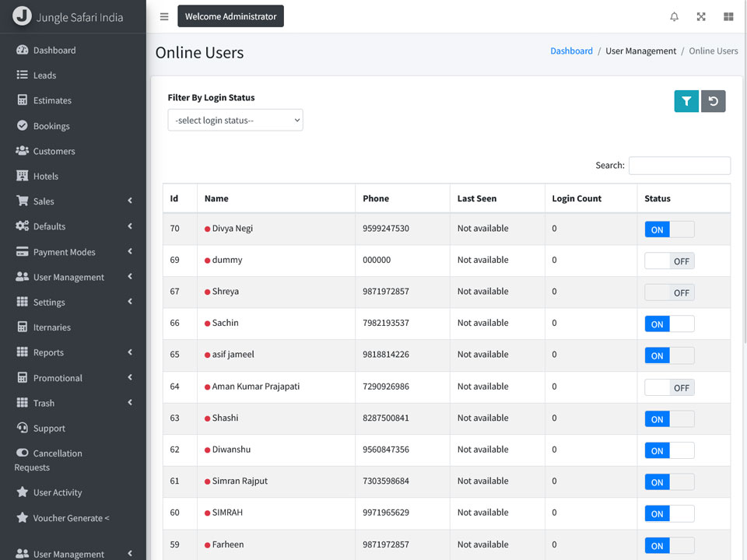The image size is (747, 560).
Task: Toggle status switch for Farheen
Action: [x=669, y=545]
